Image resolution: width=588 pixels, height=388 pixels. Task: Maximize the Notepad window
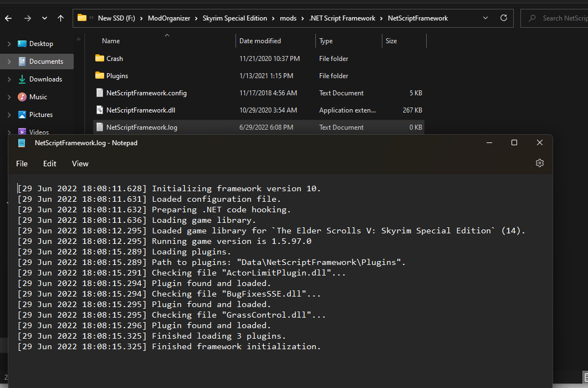pos(514,142)
